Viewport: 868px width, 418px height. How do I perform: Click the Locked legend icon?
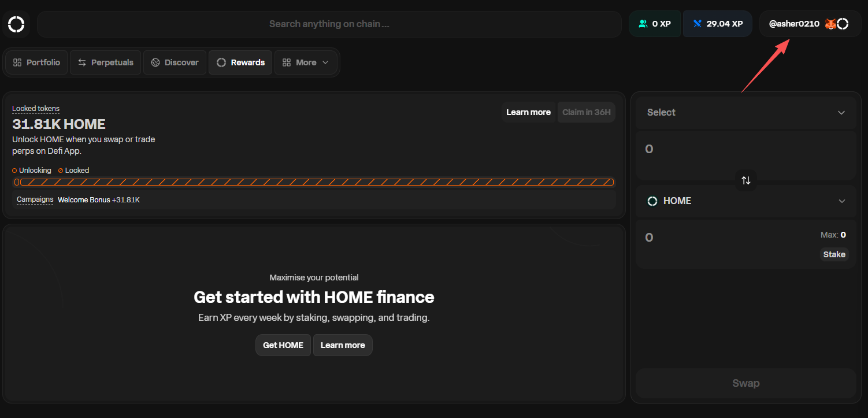click(61, 171)
